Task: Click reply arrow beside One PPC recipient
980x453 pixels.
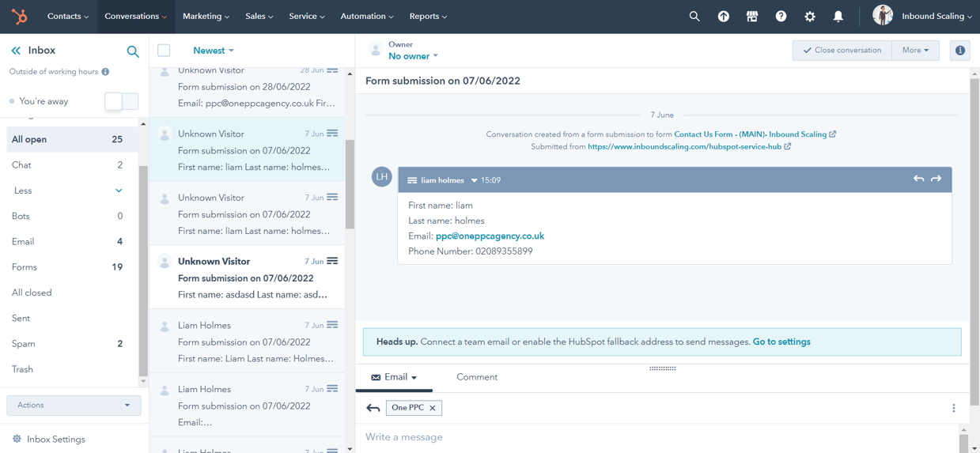Action: (373, 408)
